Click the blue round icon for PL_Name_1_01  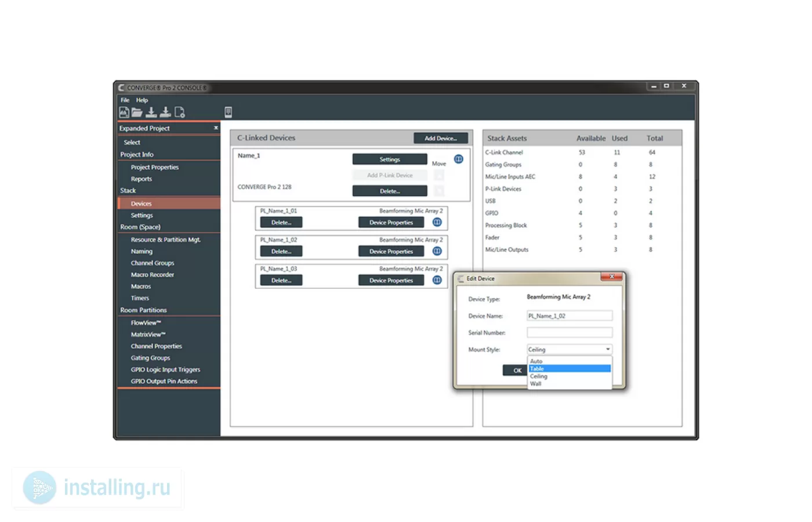(x=437, y=222)
